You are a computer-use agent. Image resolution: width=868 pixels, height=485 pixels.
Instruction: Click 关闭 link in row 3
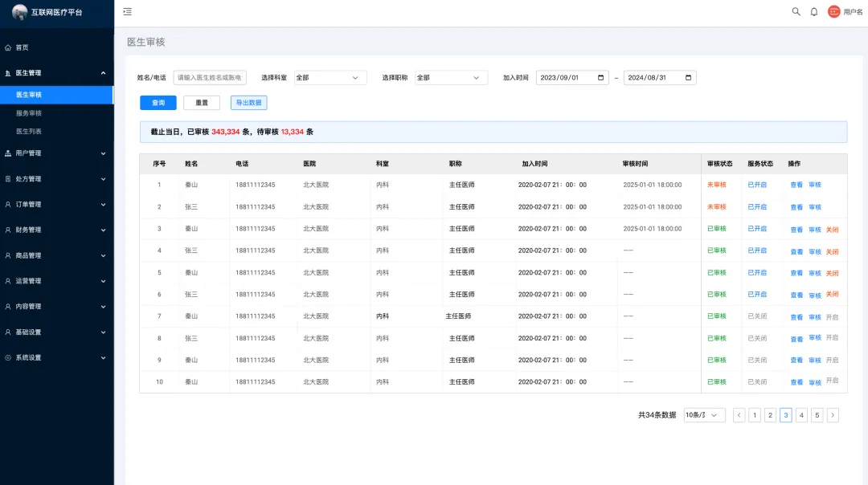pos(833,230)
